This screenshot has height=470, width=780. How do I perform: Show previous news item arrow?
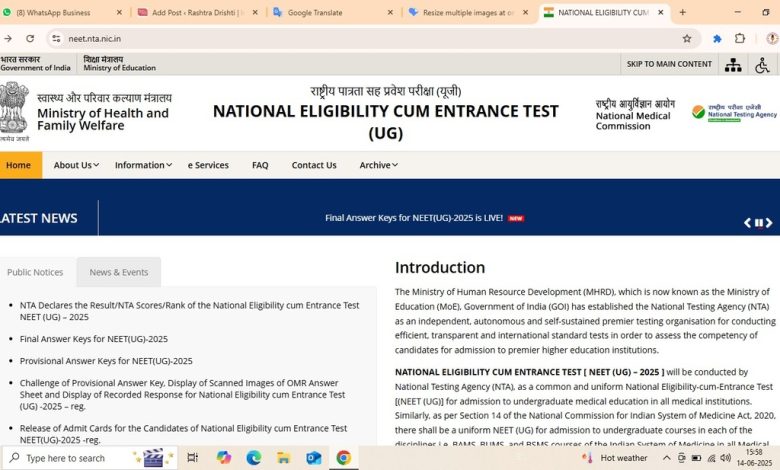(747, 223)
